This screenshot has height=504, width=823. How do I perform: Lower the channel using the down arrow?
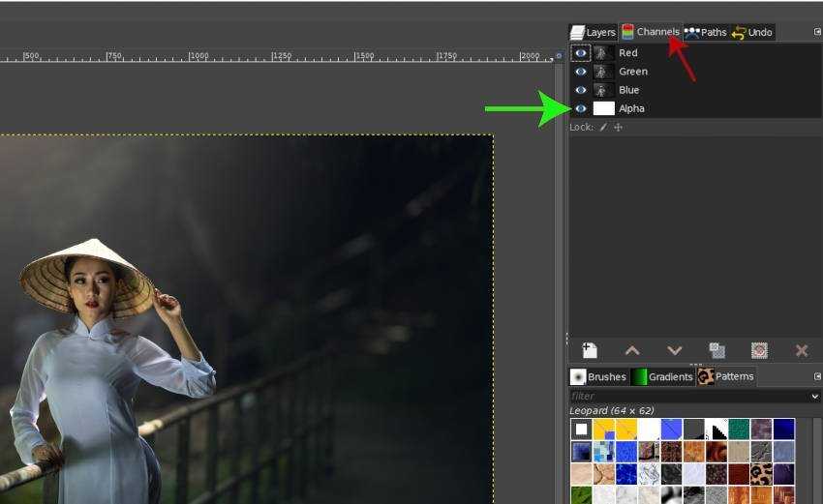[x=675, y=350]
